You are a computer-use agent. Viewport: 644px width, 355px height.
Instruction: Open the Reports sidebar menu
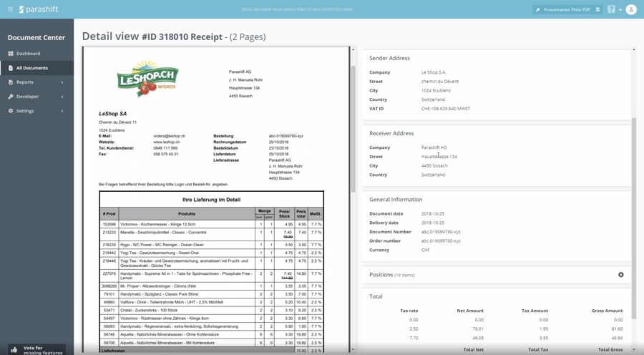click(x=37, y=82)
